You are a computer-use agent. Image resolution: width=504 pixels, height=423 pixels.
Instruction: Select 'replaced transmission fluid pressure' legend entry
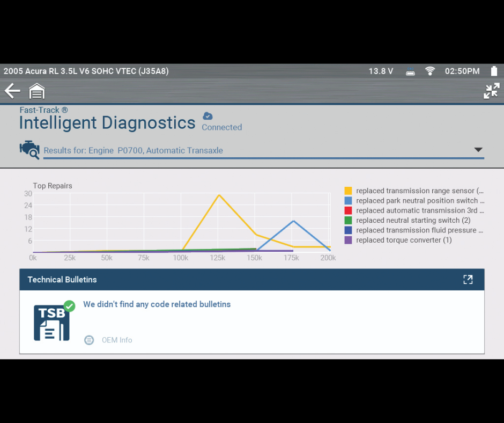point(419,230)
